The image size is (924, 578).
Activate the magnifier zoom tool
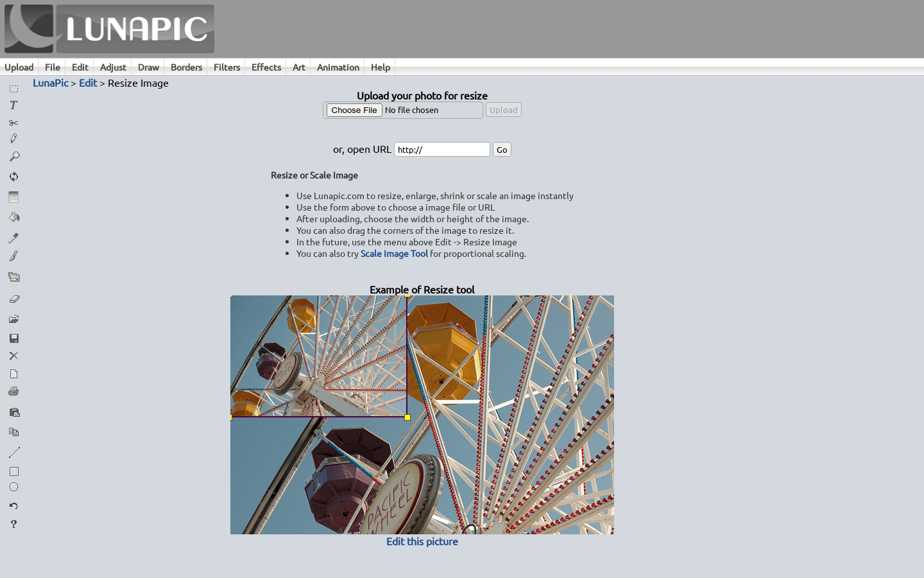(13, 157)
